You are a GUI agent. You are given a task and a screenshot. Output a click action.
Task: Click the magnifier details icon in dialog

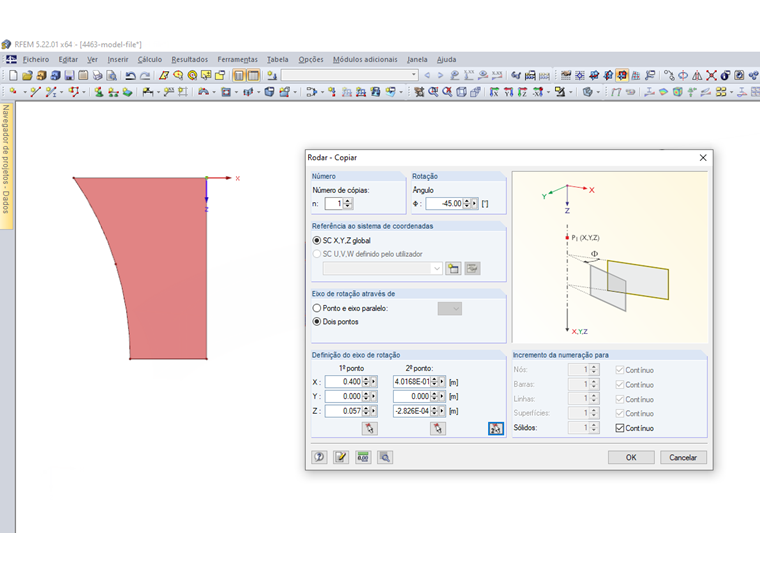click(x=385, y=457)
